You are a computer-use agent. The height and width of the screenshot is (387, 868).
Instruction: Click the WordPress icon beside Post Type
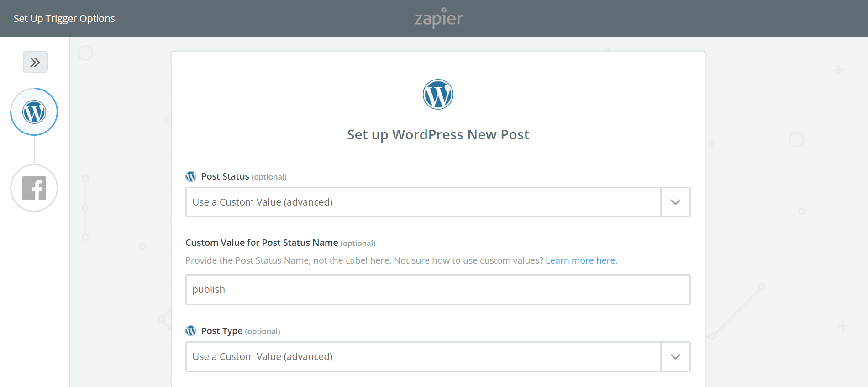pyautogui.click(x=190, y=330)
